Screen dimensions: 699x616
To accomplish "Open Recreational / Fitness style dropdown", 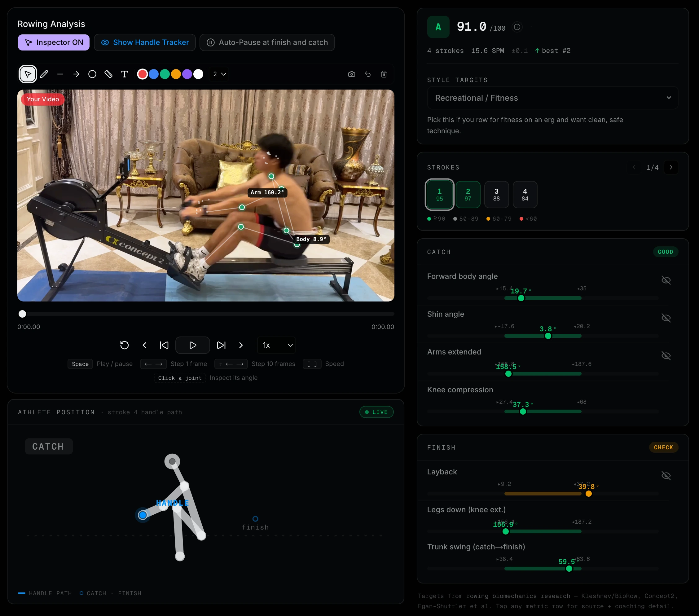I will pos(553,98).
